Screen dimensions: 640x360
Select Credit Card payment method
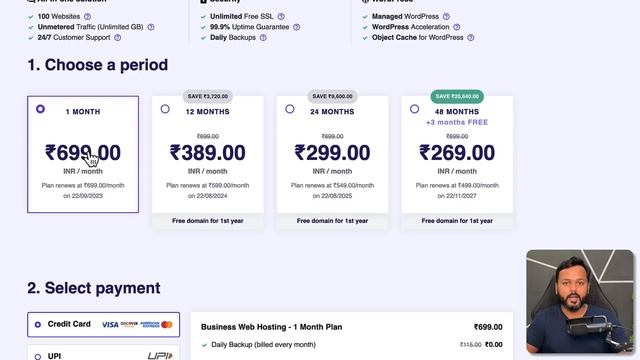click(x=103, y=324)
